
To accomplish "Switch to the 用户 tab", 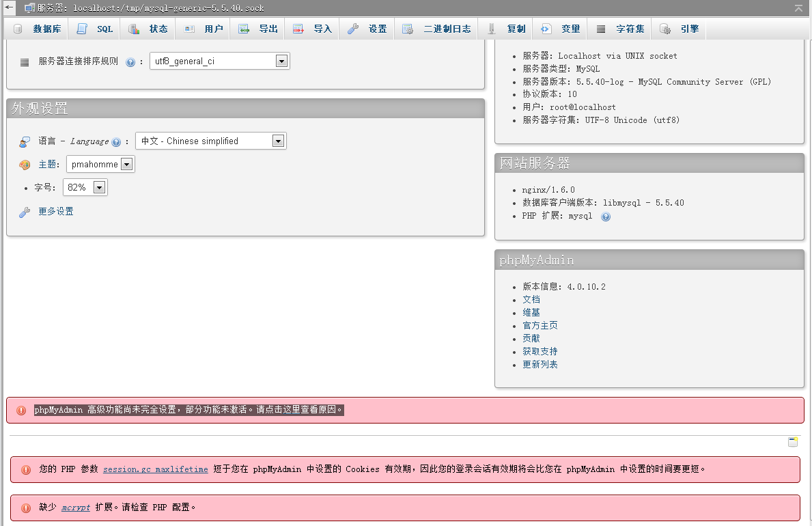I will [x=204, y=29].
